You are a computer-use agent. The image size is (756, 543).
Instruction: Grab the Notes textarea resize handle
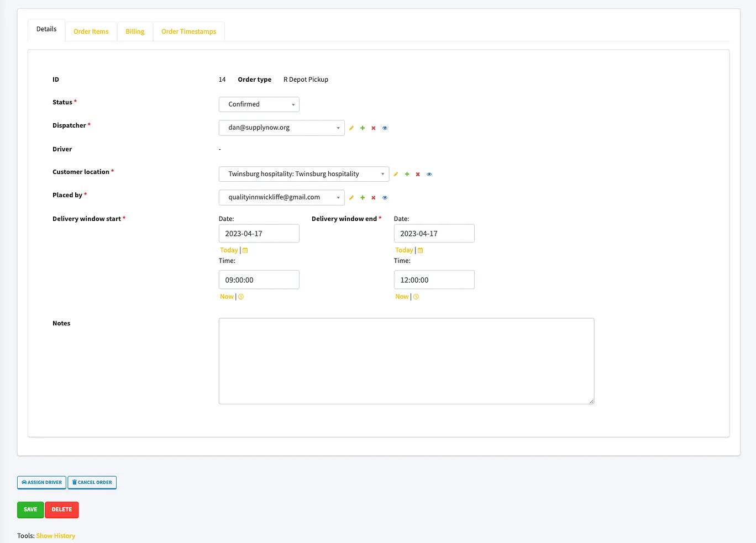(x=591, y=401)
